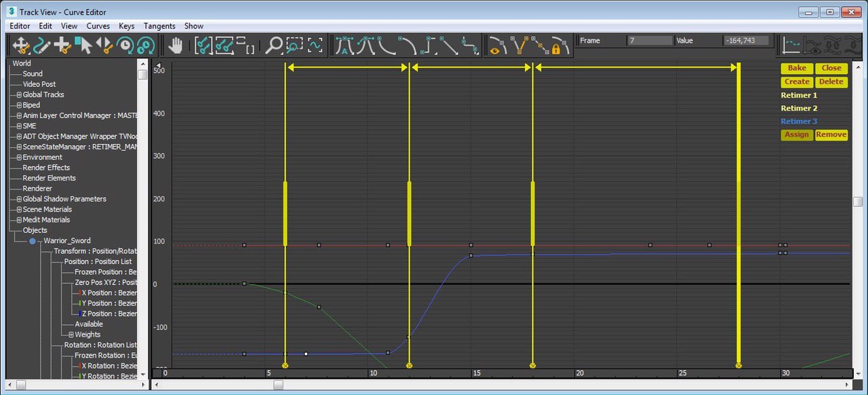Click the yellow Close button in retimer panel
Viewport: 868px width, 395px height.
tap(831, 68)
